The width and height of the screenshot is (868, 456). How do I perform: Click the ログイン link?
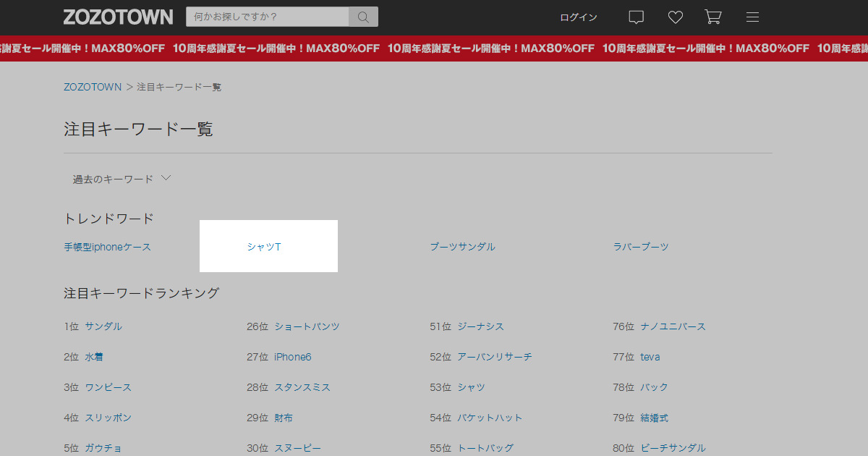click(x=579, y=17)
